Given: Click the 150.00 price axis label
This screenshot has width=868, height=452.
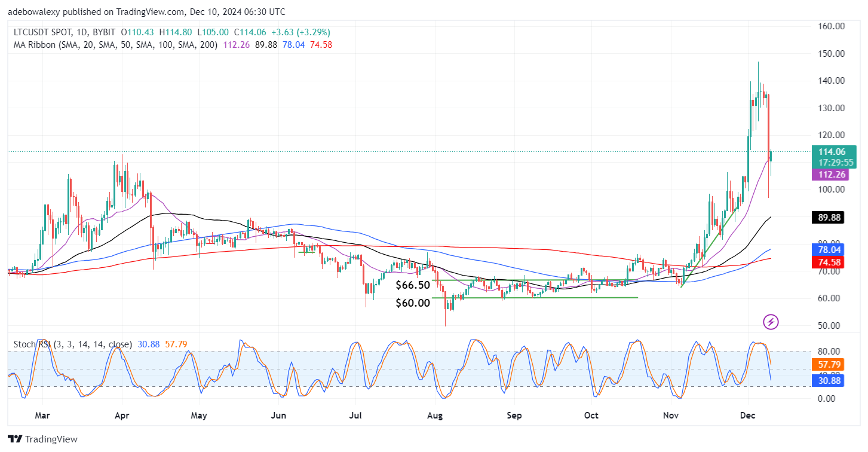Looking at the screenshot, I should (831, 53).
